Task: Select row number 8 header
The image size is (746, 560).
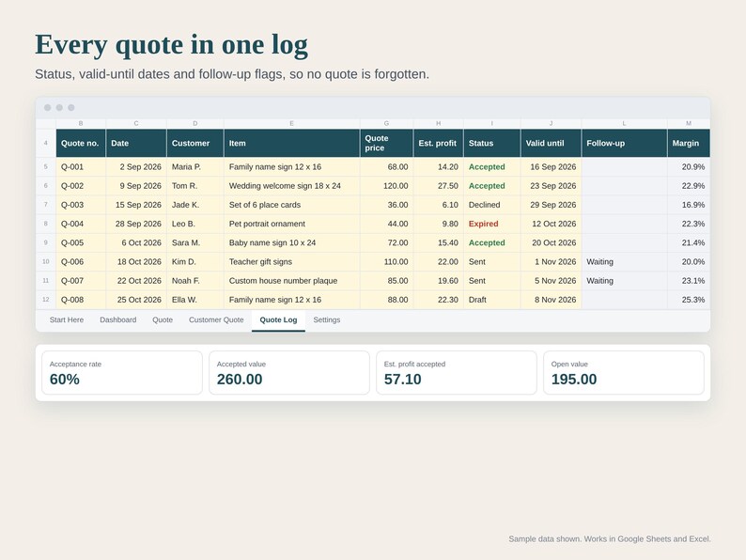Action: click(x=46, y=225)
